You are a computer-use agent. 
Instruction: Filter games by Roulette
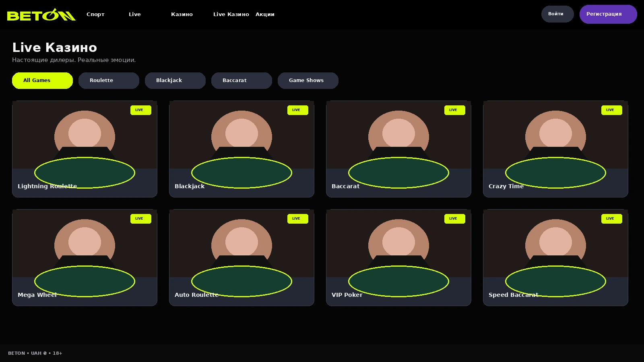click(109, 80)
